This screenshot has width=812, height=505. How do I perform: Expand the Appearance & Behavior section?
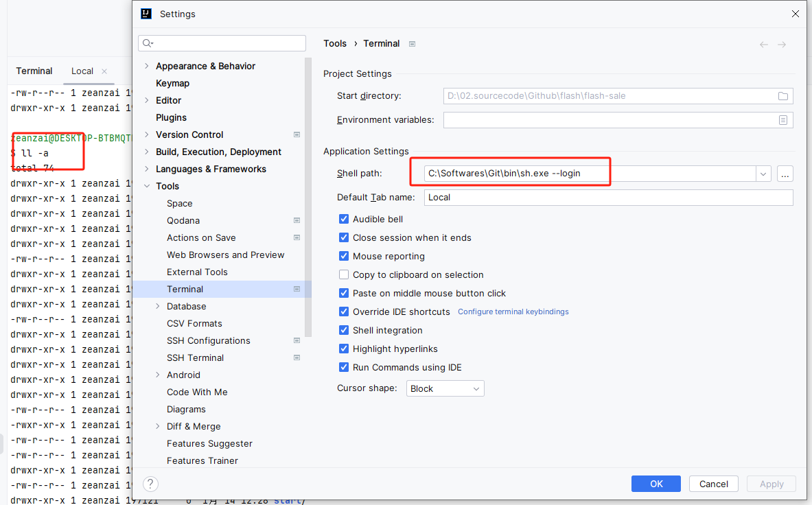coord(147,67)
